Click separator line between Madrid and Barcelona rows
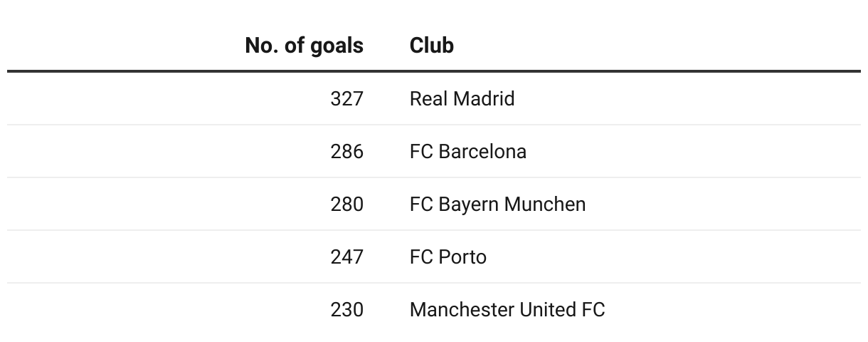Image resolution: width=868 pixels, height=342 pixels. 434,125
